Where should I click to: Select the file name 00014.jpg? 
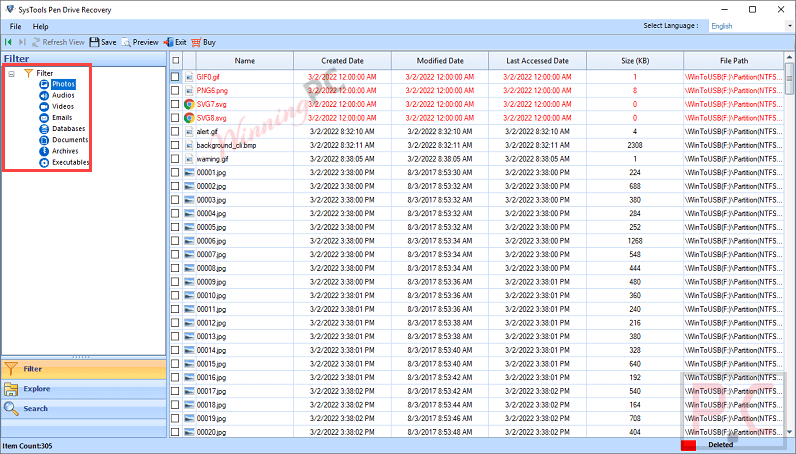(211, 350)
